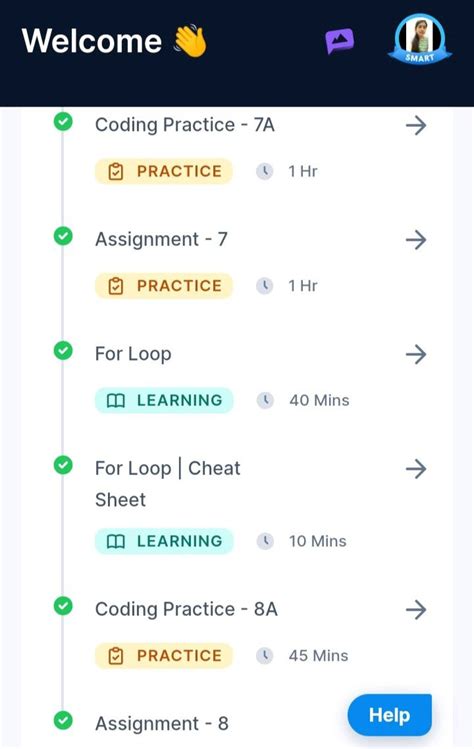Open For Loop Cheat Sheet arrow
Screen dimensions: 474x749
pos(416,469)
